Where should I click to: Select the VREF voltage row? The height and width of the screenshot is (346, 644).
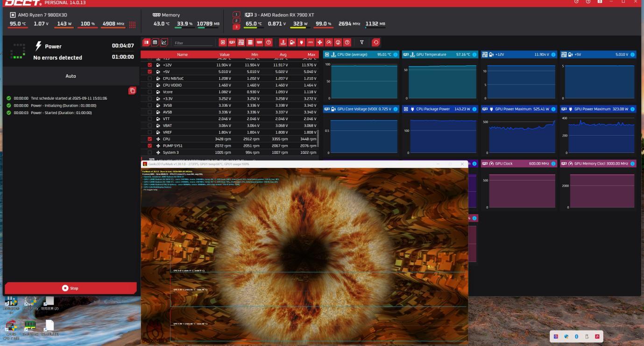229,132
